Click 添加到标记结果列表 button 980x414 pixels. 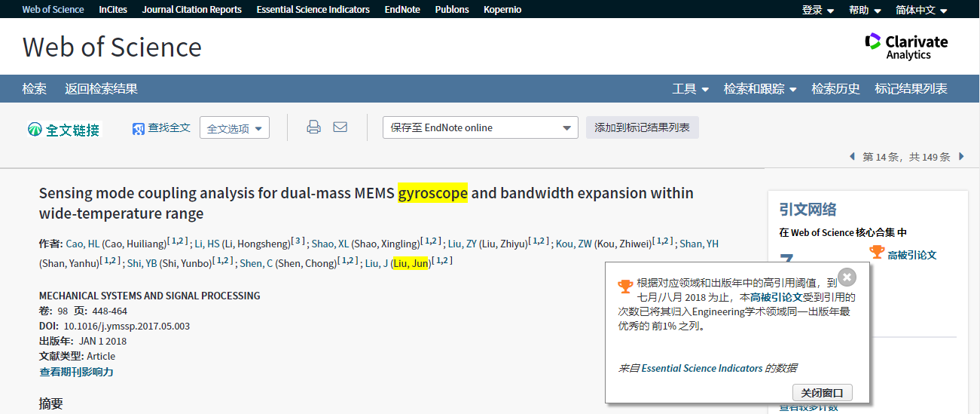(x=642, y=128)
